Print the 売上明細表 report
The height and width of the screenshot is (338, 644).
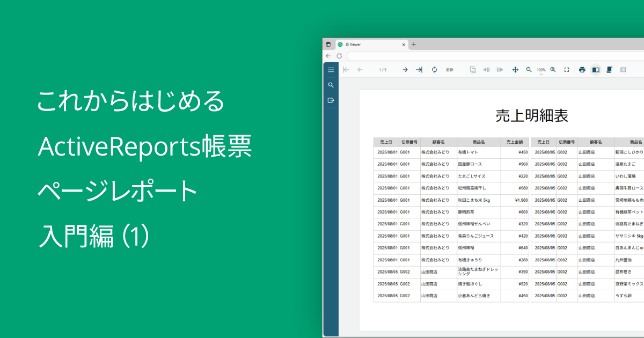[582, 70]
